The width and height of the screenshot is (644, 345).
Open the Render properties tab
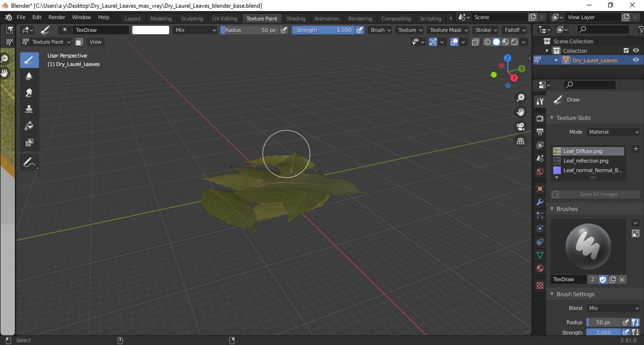pyautogui.click(x=540, y=118)
